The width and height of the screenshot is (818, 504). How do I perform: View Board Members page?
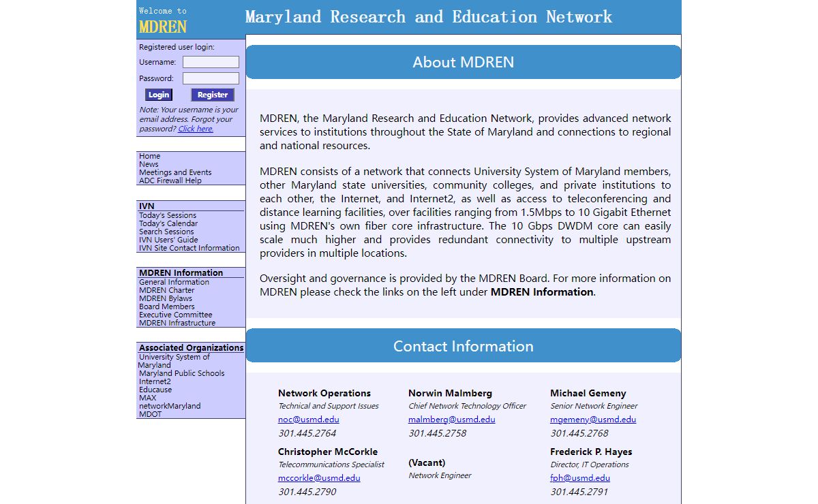click(167, 306)
